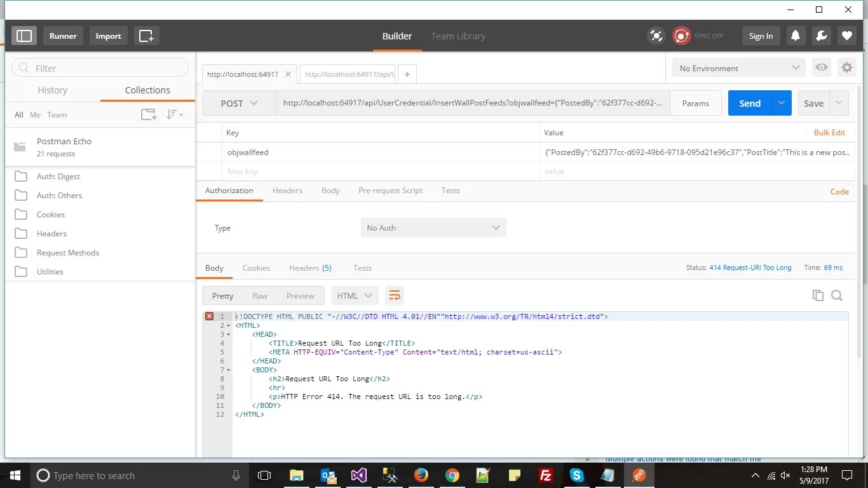Click the New key input field
Screen dimensions: 868x488
[x=381, y=171]
